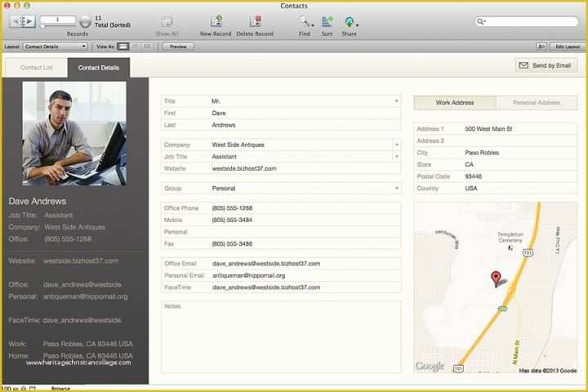Click the Edit Layout button
Screen dimensions: 588x392
566,47
